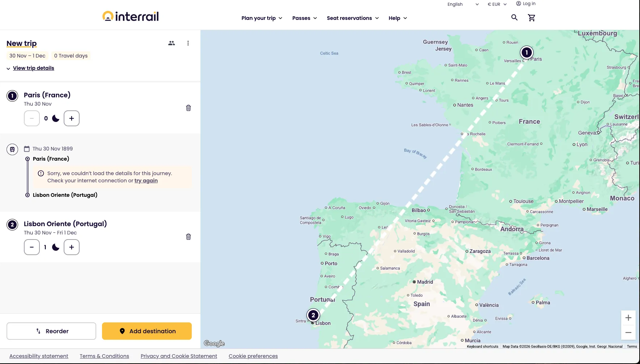The image size is (640, 364).
Task: Open the EUR currency dropdown
Action: [497, 4]
